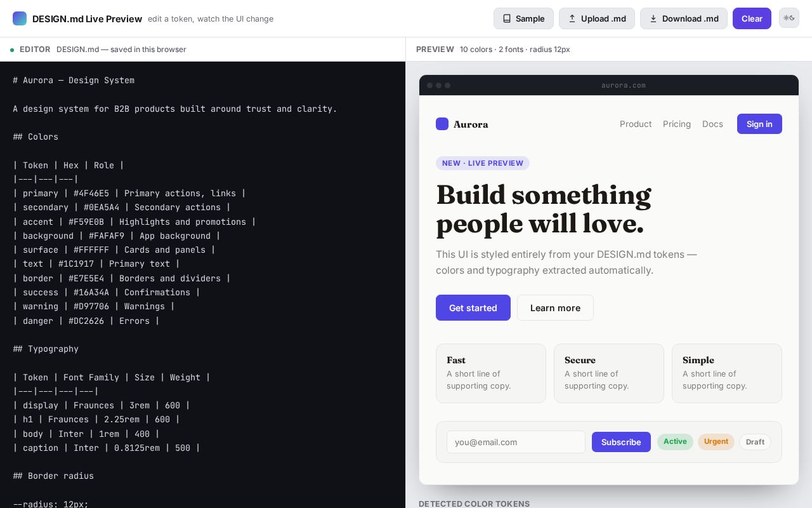This screenshot has height=508, width=812.
Task: Click the h1 Fraunces 2.25rem row
Action: [x=96, y=419]
